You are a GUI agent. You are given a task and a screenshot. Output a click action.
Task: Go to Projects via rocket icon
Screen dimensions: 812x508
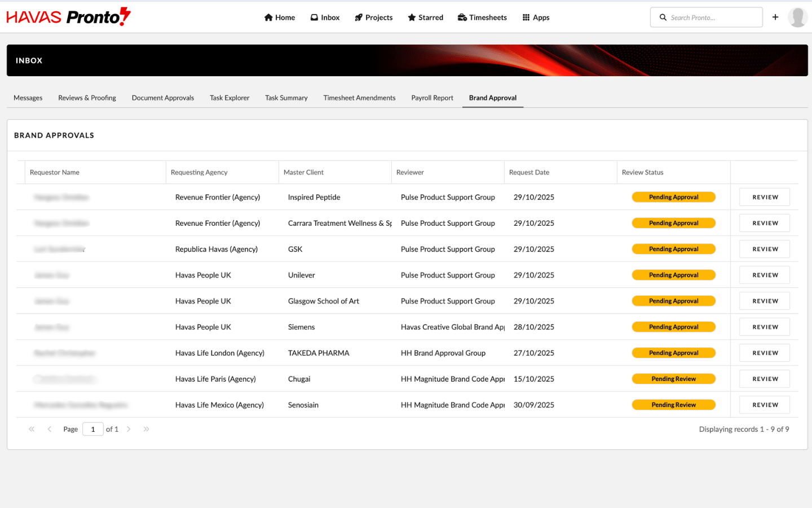point(373,17)
